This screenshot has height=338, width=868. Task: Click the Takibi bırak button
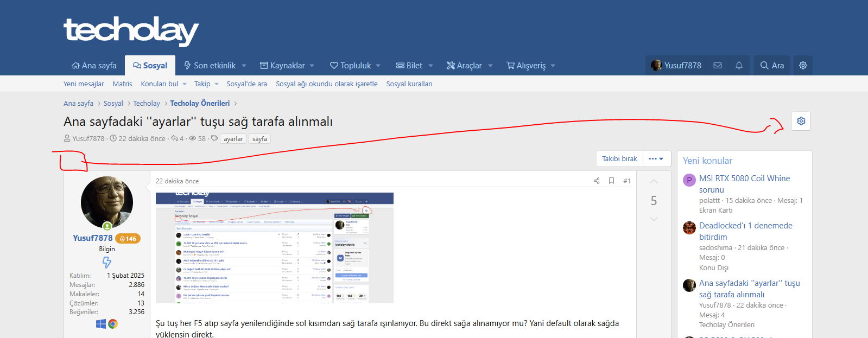[x=619, y=159]
